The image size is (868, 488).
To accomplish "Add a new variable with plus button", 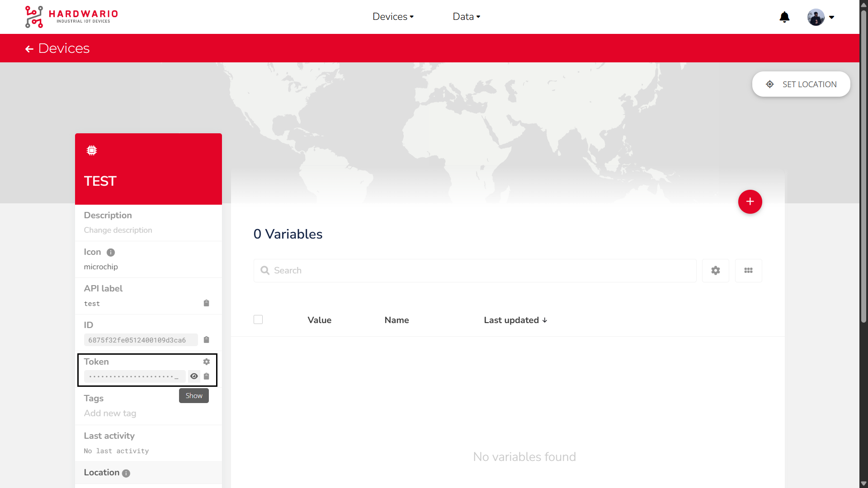I will [750, 202].
